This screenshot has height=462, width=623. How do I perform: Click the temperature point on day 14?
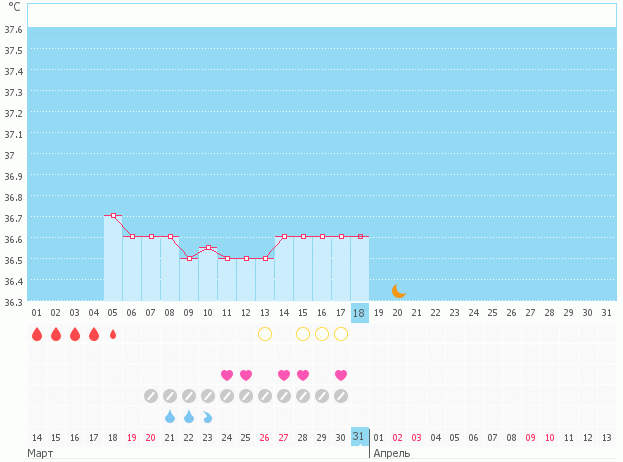[x=284, y=236]
